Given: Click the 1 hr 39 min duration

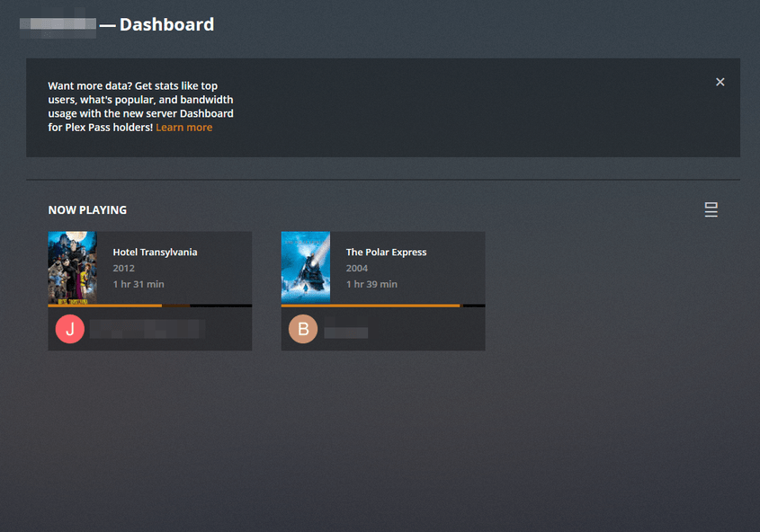Looking at the screenshot, I should pos(371,284).
